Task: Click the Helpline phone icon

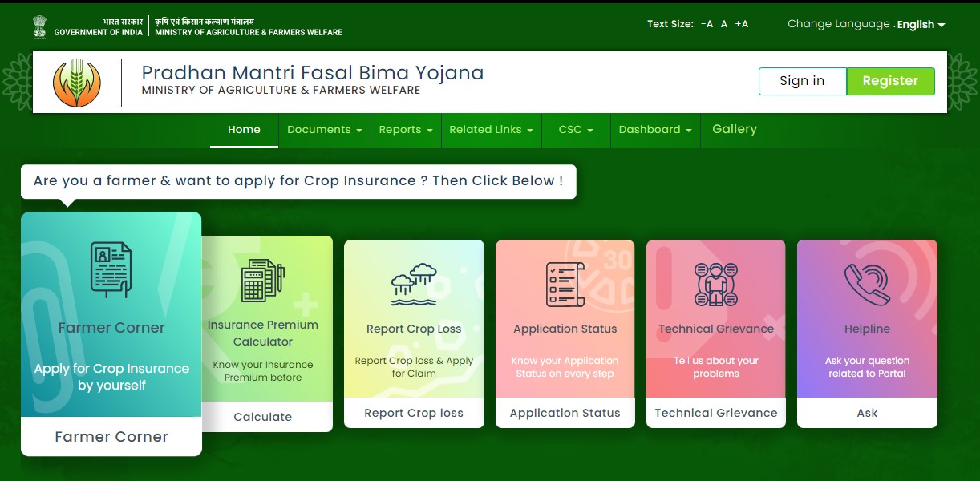Action: [867, 285]
